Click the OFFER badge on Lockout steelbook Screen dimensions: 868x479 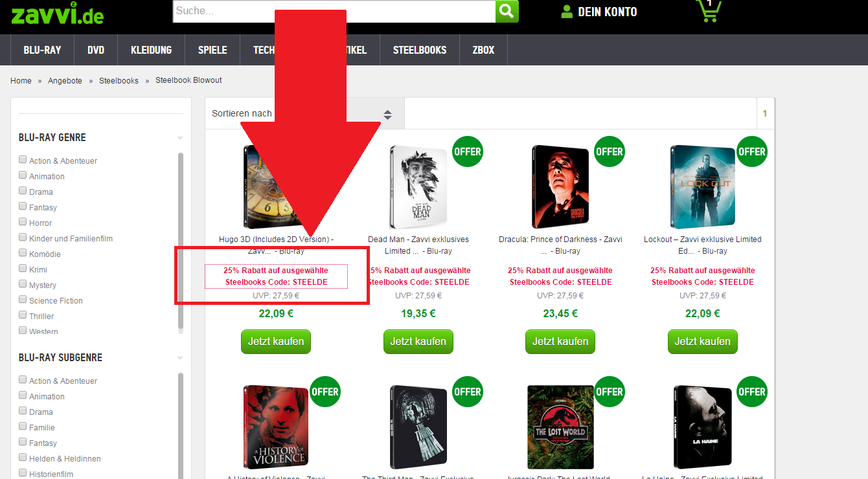pyautogui.click(x=751, y=151)
